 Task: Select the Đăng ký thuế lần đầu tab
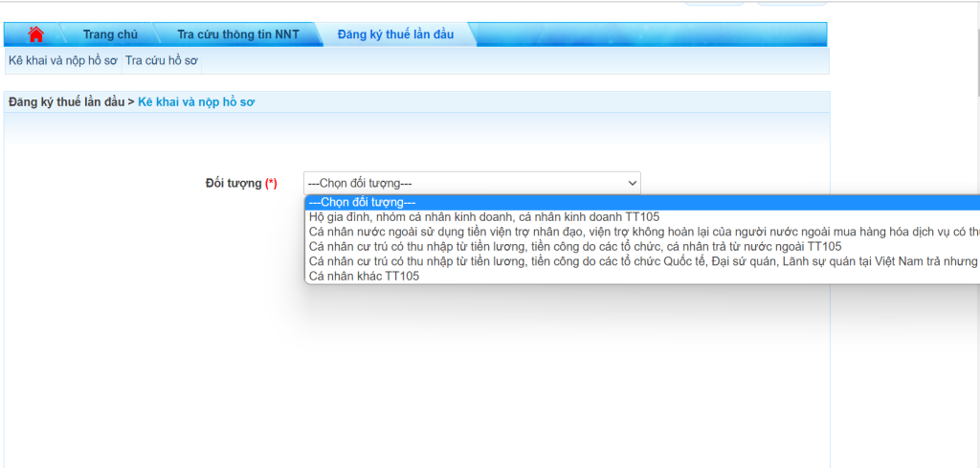pos(395,34)
